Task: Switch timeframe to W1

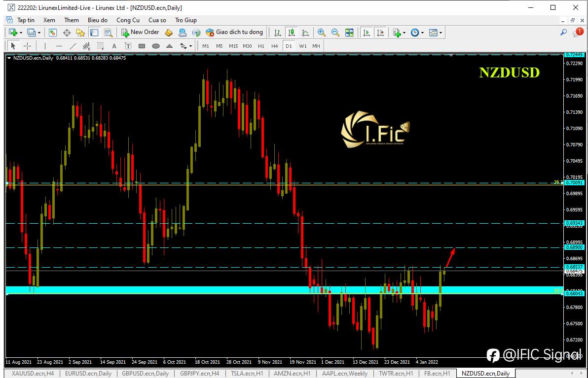Action: (302, 46)
